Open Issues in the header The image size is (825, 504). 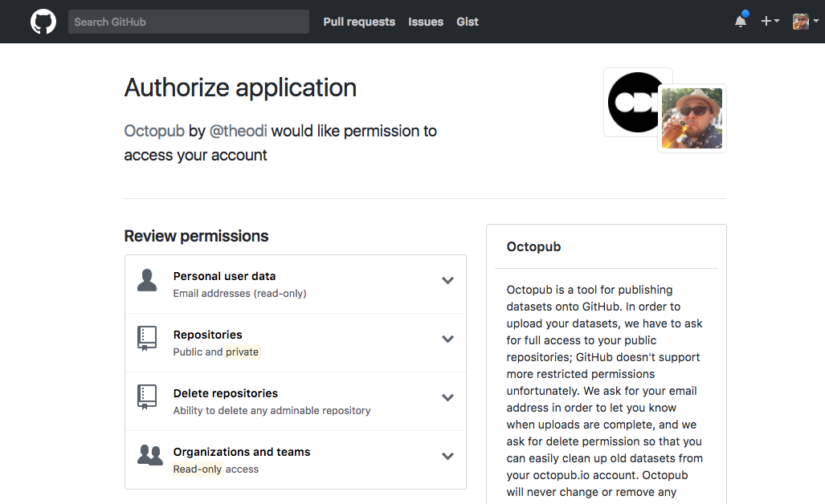[426, 22]
